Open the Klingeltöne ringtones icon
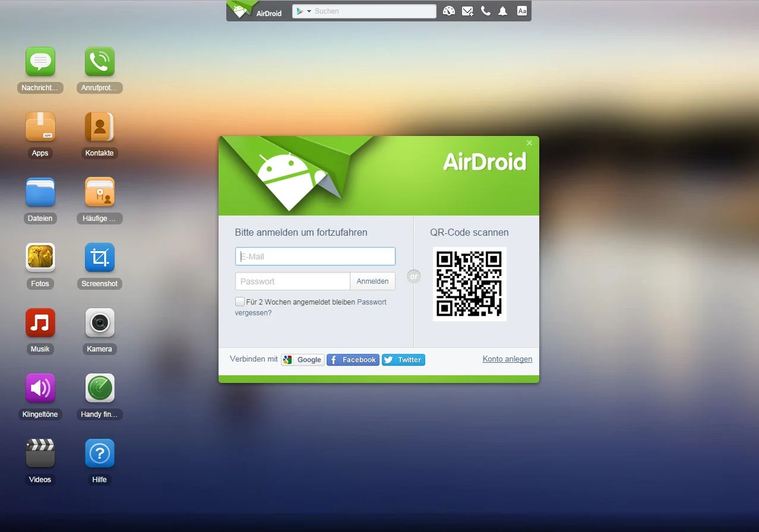This screenshot has height=532, width=759. click(40, 388)
